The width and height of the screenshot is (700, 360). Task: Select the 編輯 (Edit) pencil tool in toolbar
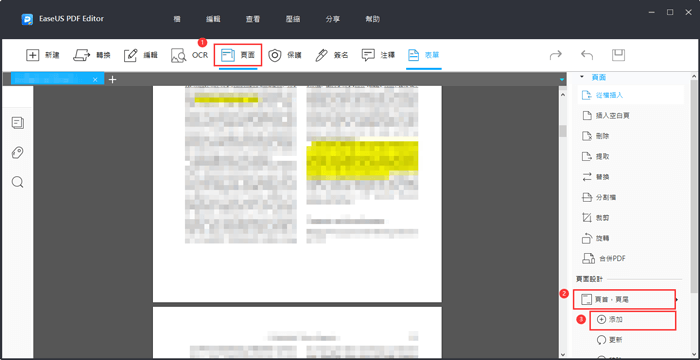pos(141,55)
